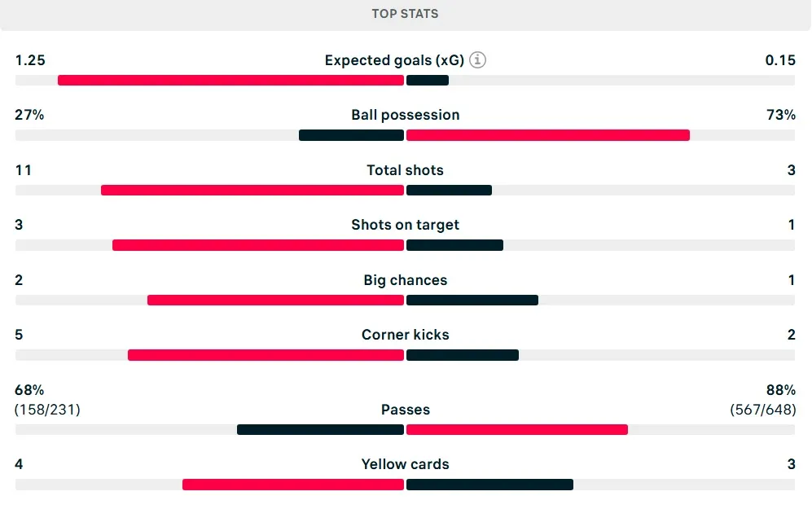Click the 1.25 expected goals value

[x=30, y=60]
